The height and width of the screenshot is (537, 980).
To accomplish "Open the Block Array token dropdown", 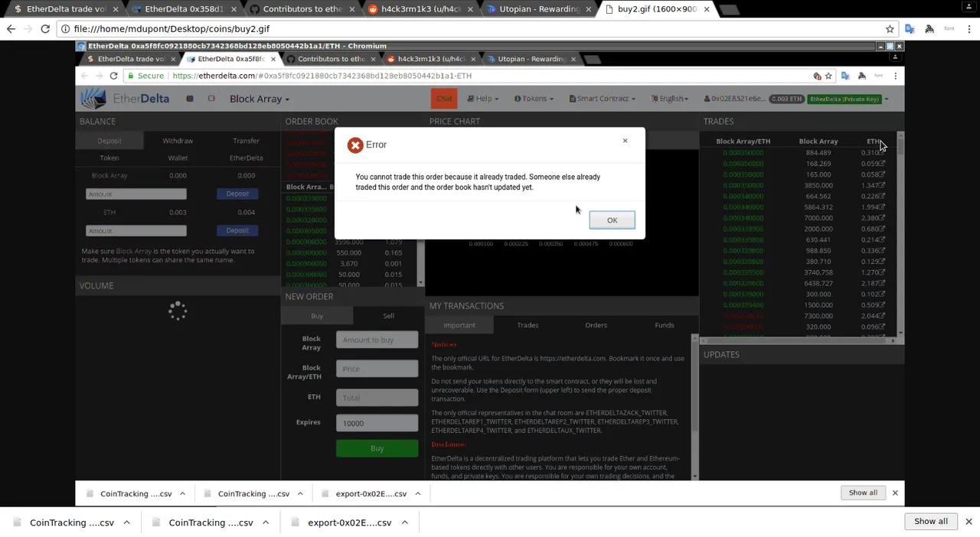I will pos(260,99).
